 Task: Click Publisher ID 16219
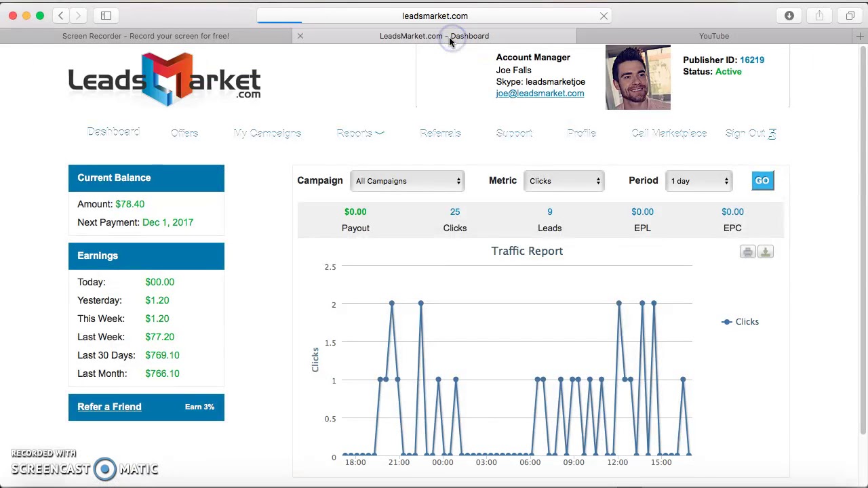click(x=752, y=60)
